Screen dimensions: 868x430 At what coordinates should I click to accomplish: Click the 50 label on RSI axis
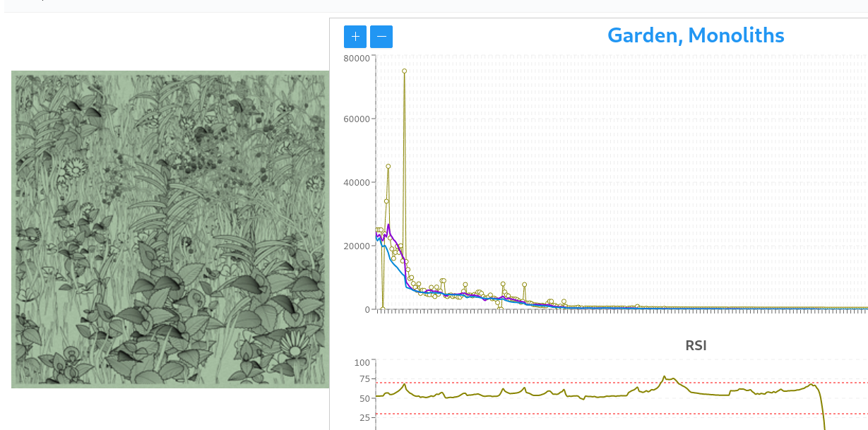[364, 398]
